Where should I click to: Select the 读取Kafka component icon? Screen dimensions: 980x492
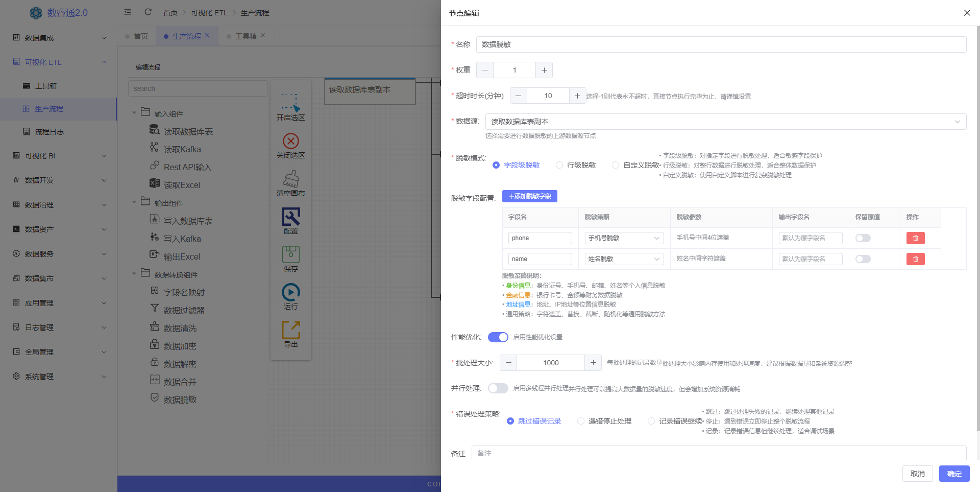pyautogui.click(x=154, y=147)
